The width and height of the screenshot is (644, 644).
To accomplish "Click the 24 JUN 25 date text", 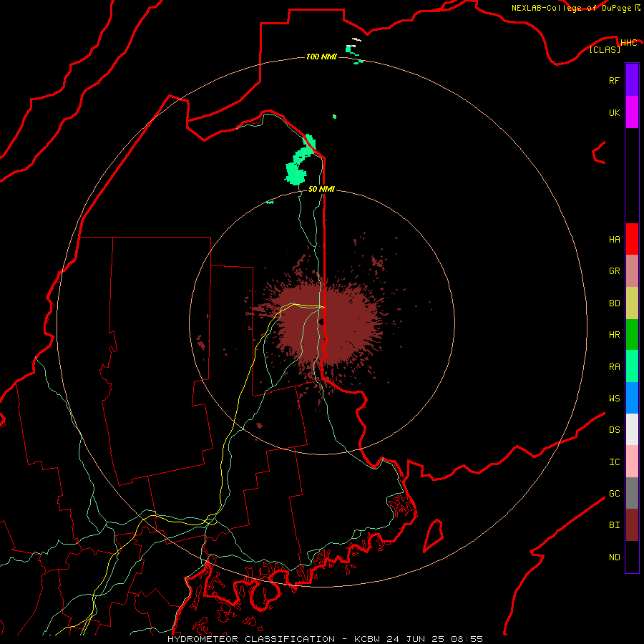I will pyautogui.click(x=419, y=639).
